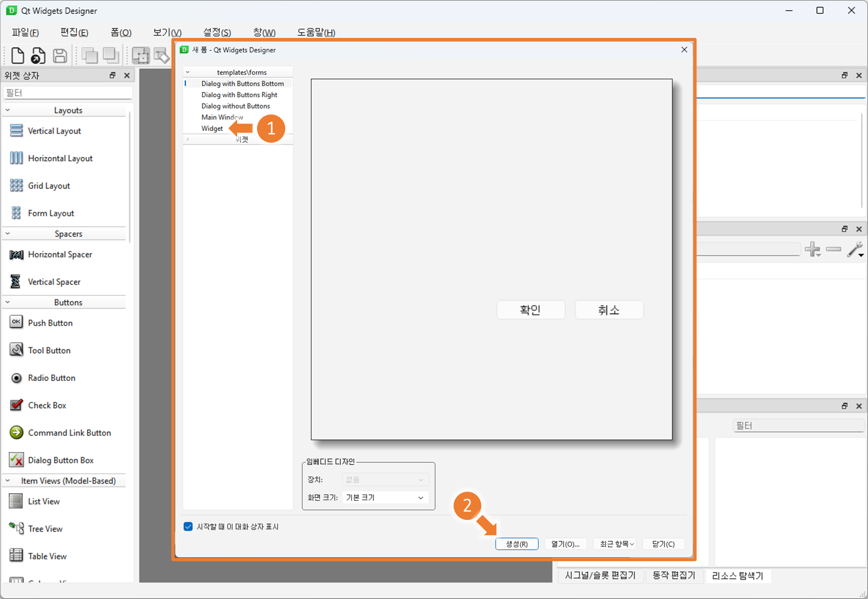Select the List View widget
This screenshot has height=599, width=868.
pos(44,501)
